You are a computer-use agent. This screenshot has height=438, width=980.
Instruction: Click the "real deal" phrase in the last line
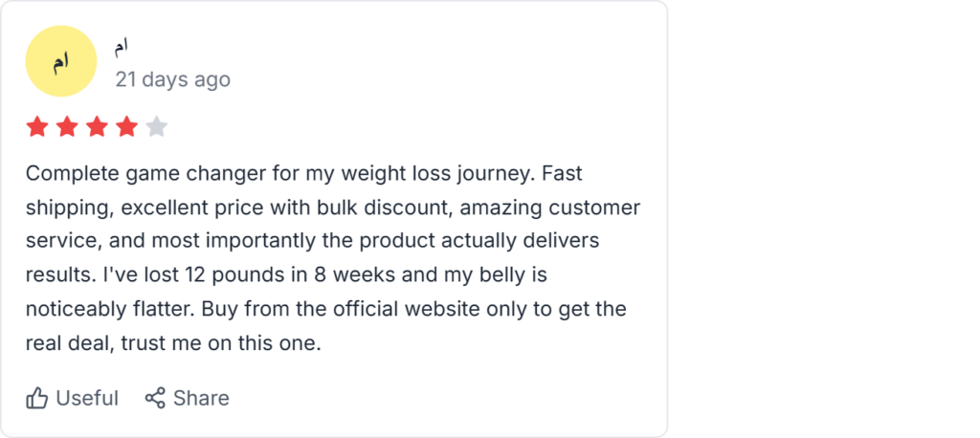(x=67, y=341)
